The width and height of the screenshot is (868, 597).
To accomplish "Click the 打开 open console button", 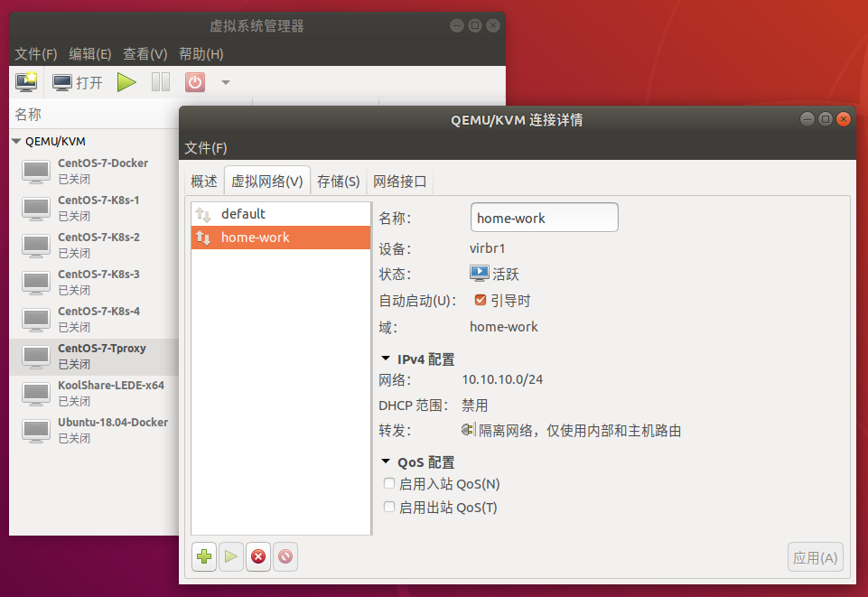I will coord(78,82).
